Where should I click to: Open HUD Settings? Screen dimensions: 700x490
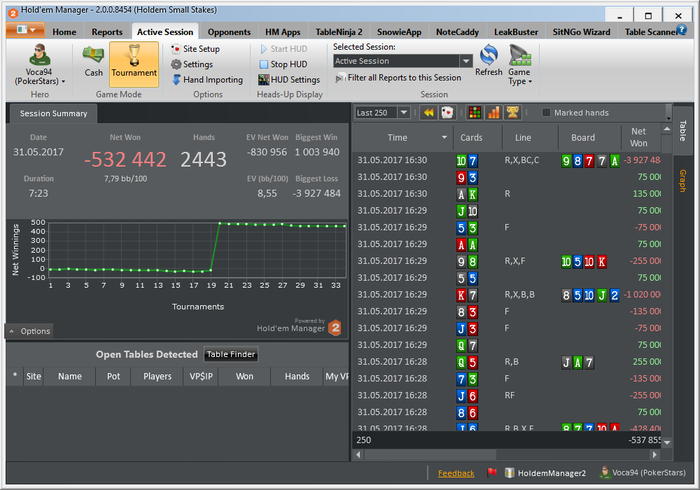[x=295, y=79]
